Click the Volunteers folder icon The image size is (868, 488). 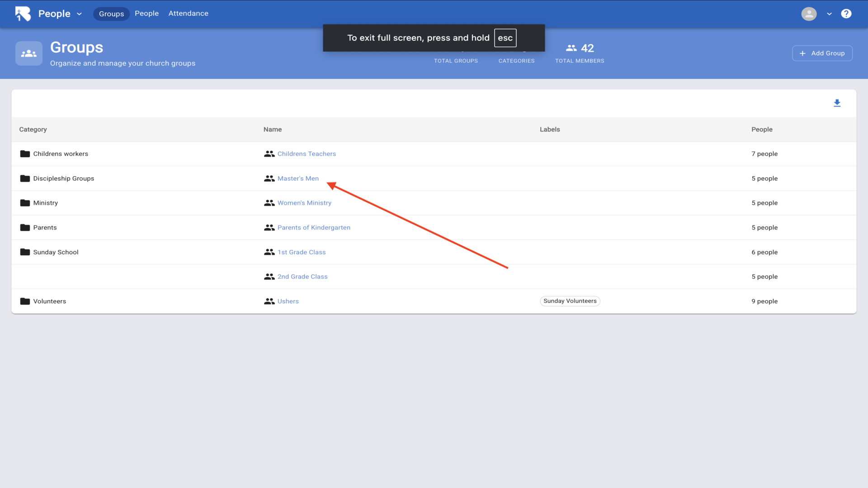coord(25,301)
